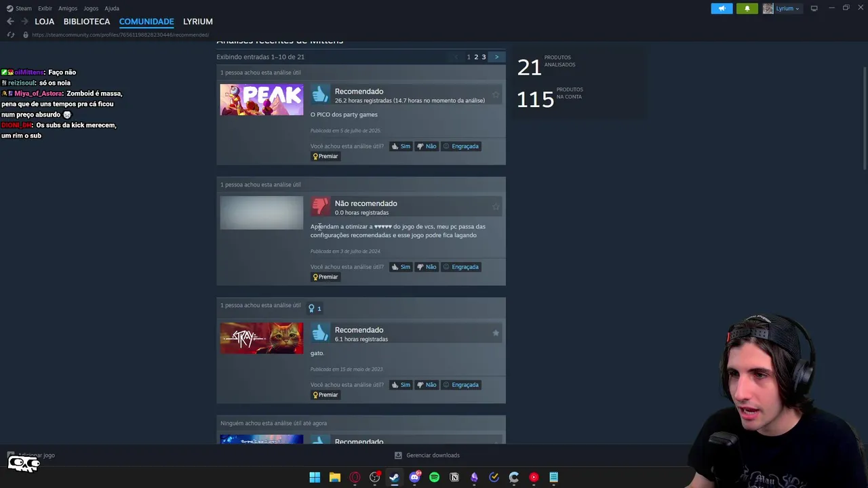Open the Jogos menu
This screenshot has width=868, height=488.
[x=91, y=8]
